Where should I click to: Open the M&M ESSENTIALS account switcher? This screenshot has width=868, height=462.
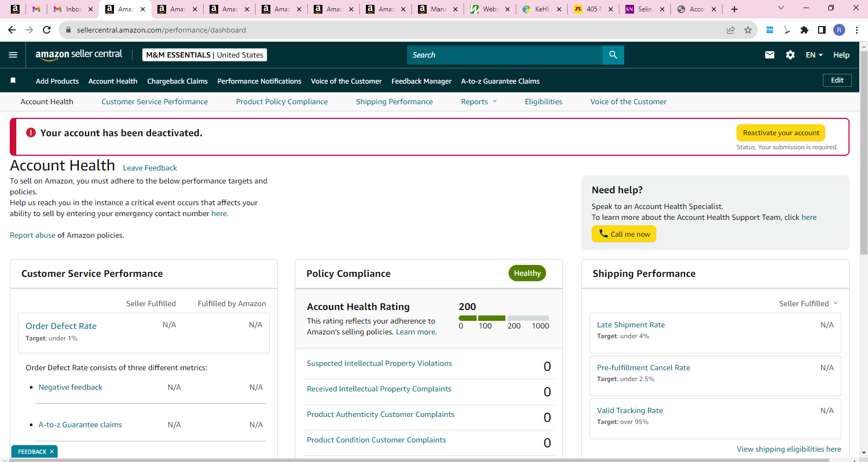point(205,55)
